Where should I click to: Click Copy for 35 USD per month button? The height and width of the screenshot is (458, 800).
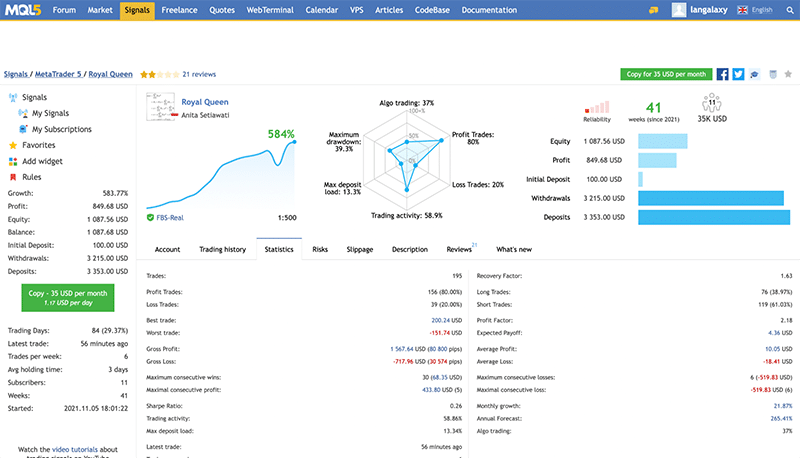coord(666,74)
